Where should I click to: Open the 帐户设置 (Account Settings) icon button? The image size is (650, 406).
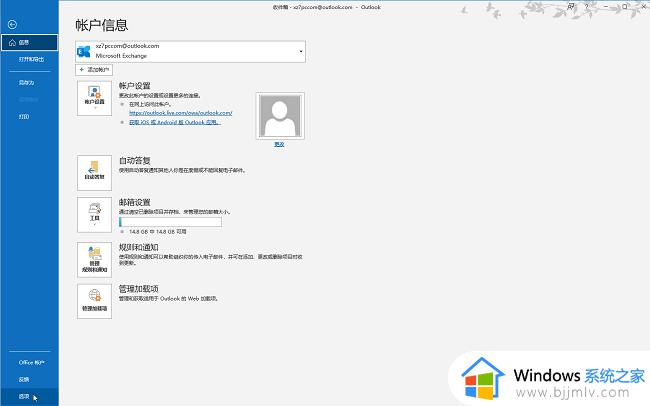[95, 98]
